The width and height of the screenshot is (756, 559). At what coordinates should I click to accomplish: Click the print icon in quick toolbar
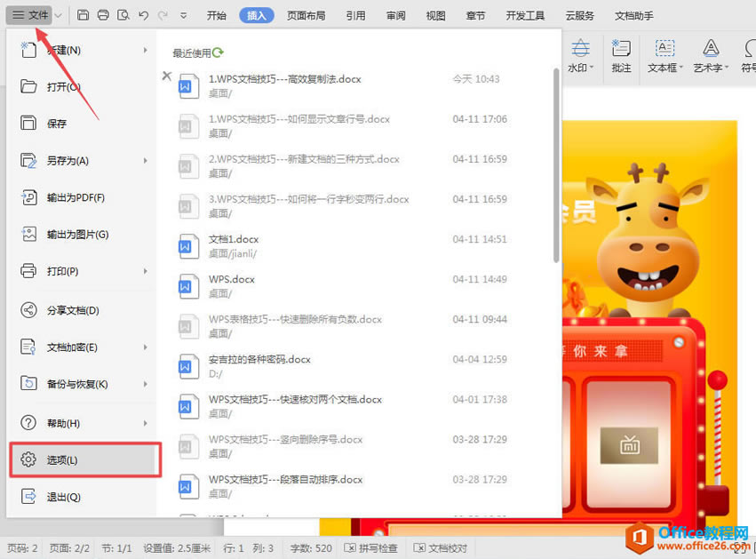[103, 15]
